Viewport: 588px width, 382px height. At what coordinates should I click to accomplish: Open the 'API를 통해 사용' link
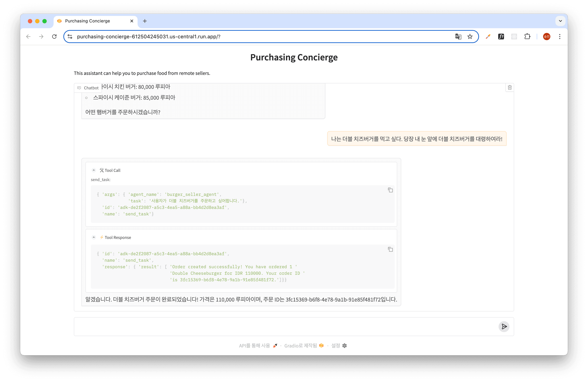tap(258, 345)
